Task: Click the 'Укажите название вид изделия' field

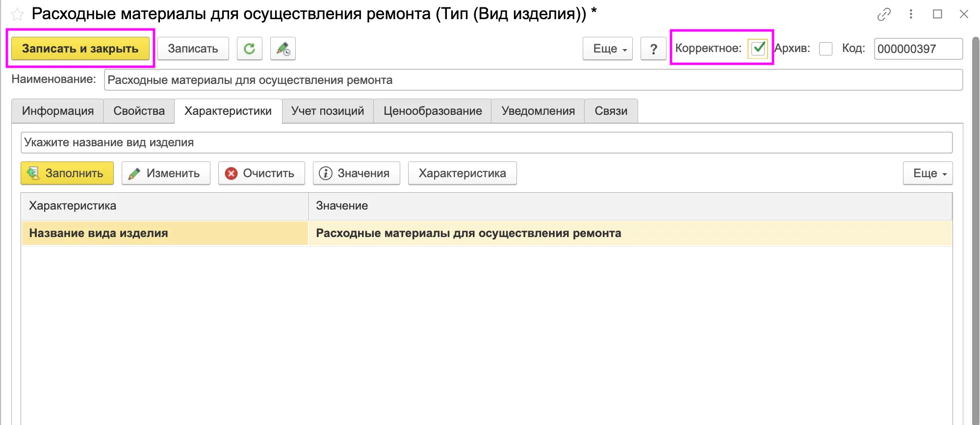Action: 487,142
